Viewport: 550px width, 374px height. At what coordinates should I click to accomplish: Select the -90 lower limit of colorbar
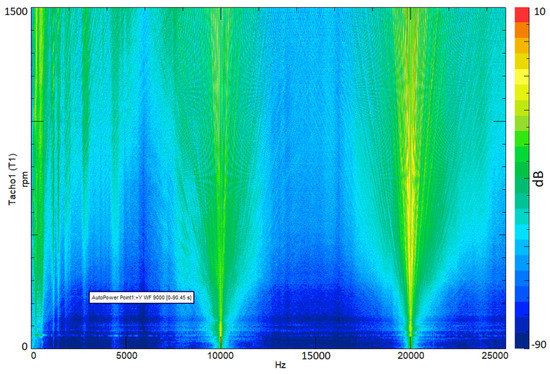click(x=539, y=345)
